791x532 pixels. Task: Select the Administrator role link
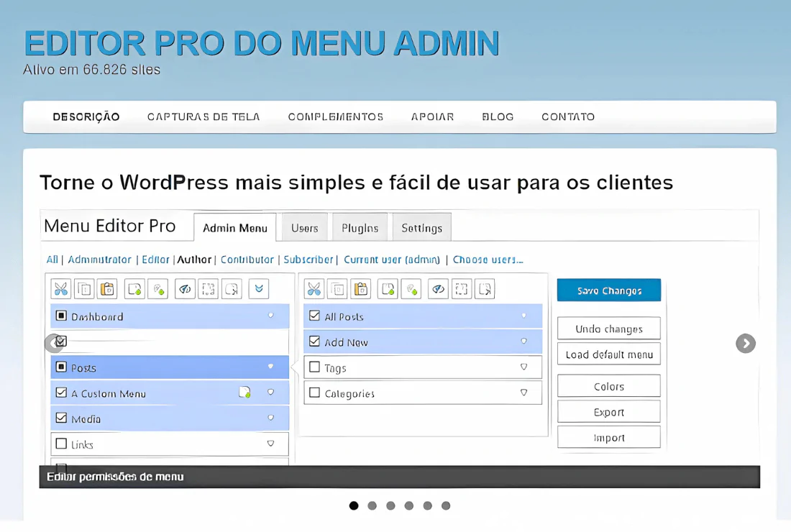point(99,260)
